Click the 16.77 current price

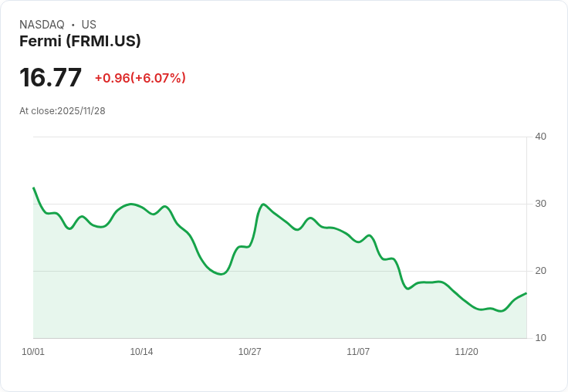(50, 78)
